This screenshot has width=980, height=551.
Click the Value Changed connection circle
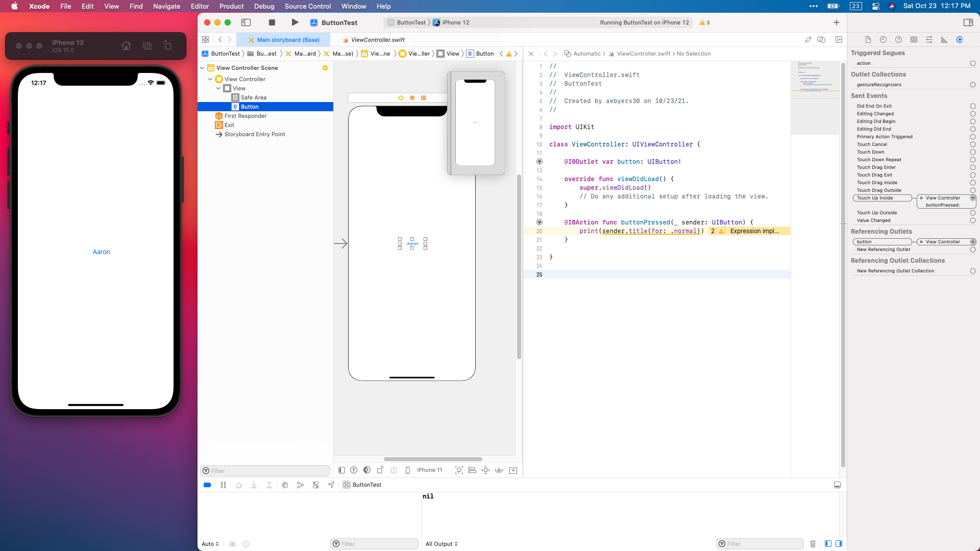973,220
